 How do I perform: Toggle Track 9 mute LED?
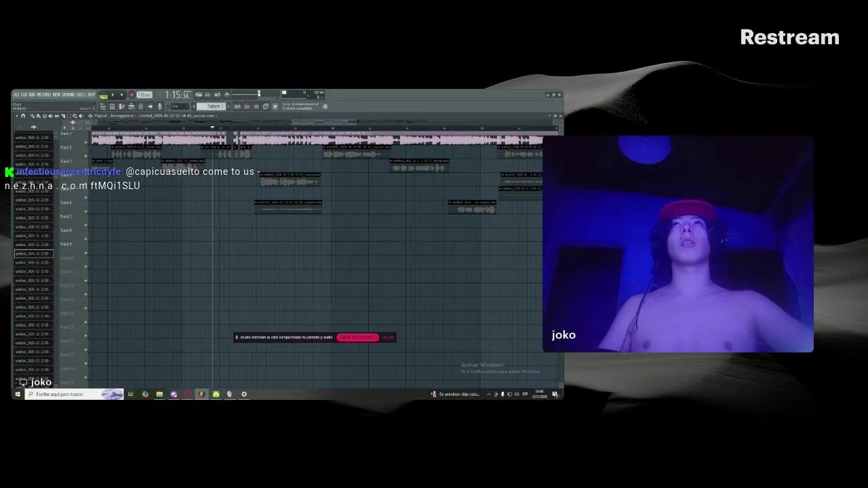[85, 253]
